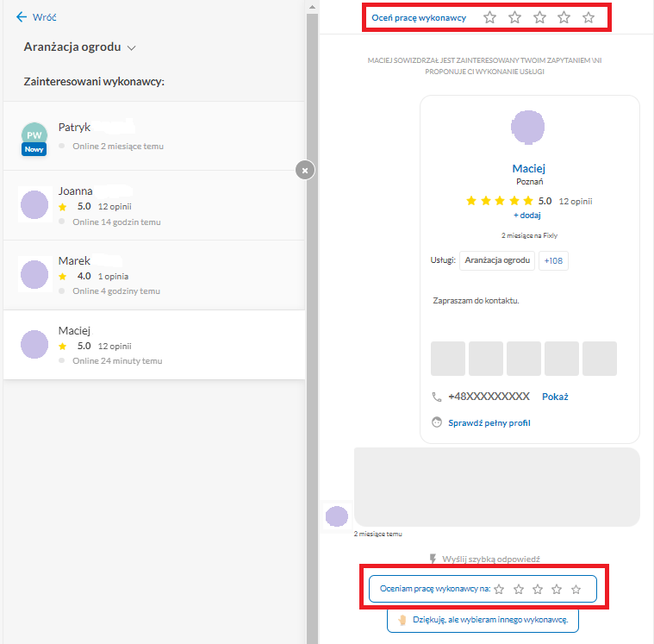Click Pokaż to reveal phone number
This screenshot has width=654, height=644.
(555, 397)
